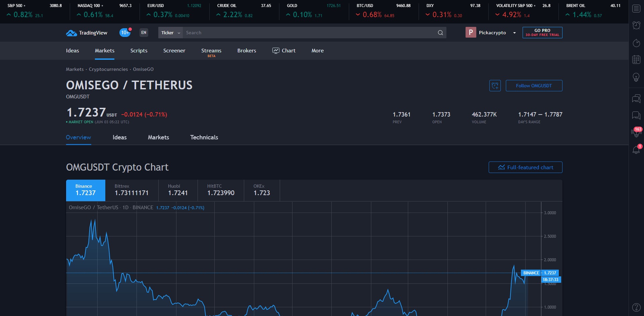The image size is (644, 316).
Task: Open the Markets main menu
Action: pos(105,51)
